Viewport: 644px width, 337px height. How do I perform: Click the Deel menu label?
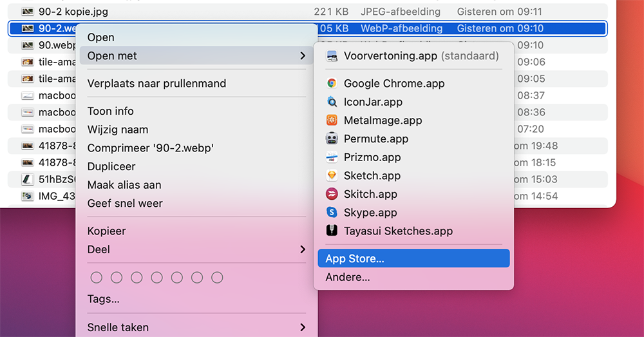coord(99,249)
